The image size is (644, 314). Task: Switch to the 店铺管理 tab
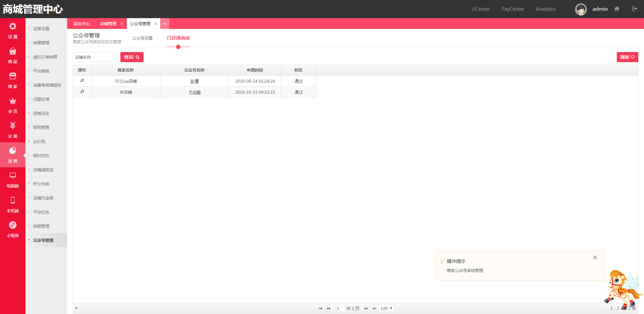(x=108, y=24)
